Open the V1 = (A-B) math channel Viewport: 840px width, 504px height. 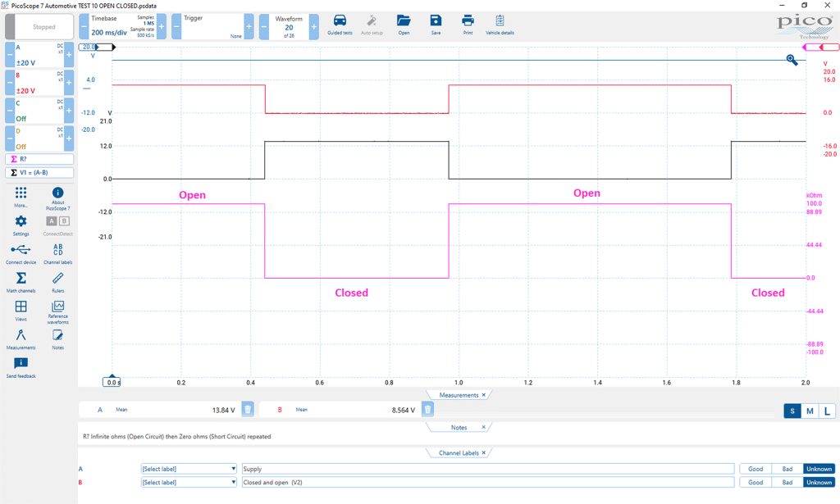click(x=39, y=173)
